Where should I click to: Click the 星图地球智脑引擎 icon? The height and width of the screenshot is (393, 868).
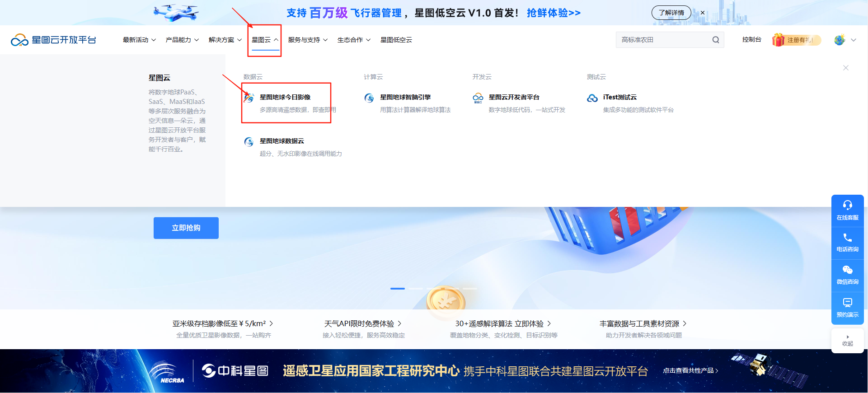point(369,98)
